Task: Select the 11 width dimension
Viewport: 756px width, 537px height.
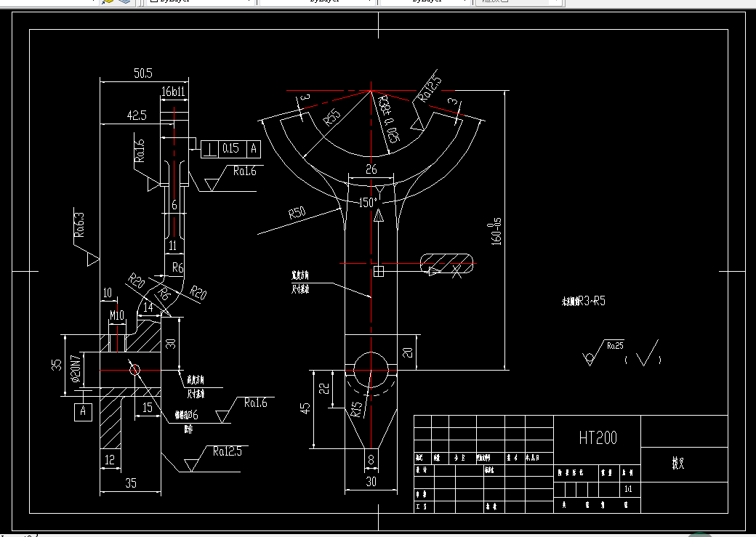Action: (172, 246)
